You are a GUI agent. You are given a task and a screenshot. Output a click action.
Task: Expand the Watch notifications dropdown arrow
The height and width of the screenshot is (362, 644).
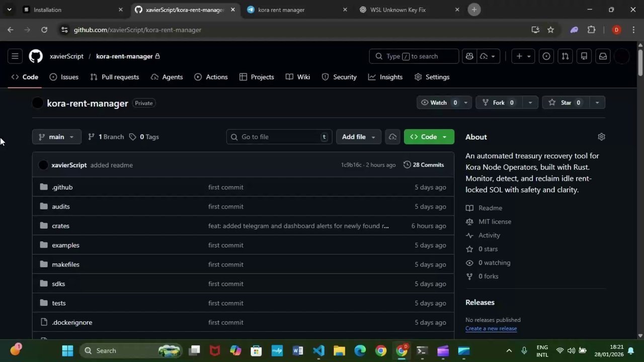click(465, 103)
